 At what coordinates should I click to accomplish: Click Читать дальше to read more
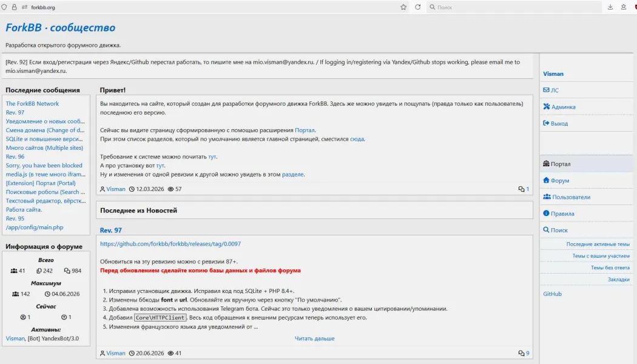point(314,339)
